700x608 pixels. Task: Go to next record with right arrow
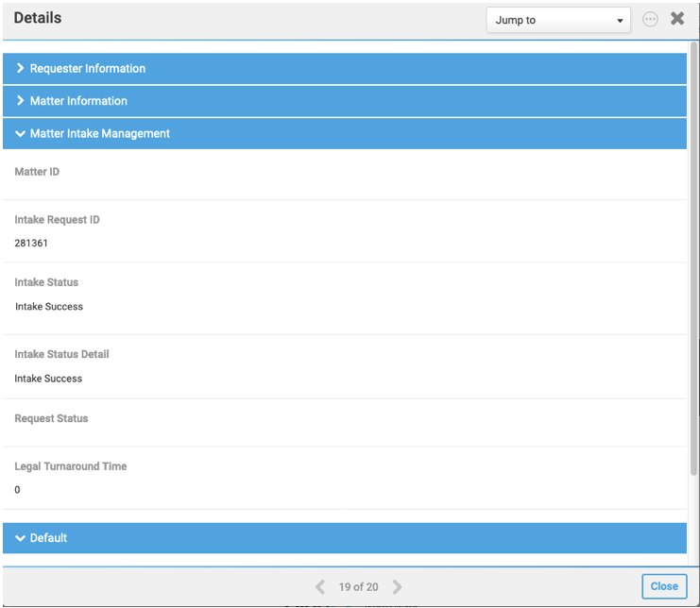pos(397,586)
